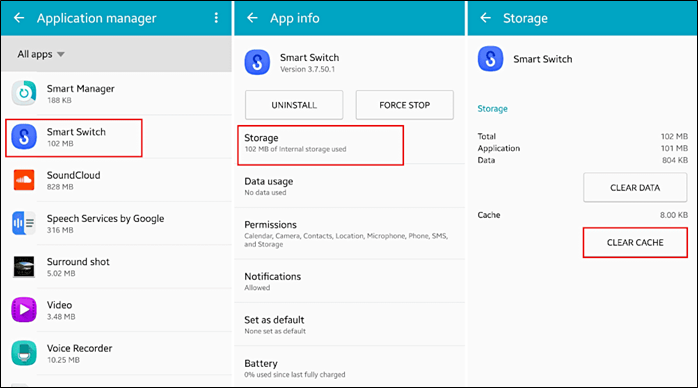
Task: Tap the Surround shot app icon
Action: pos(24,267)
